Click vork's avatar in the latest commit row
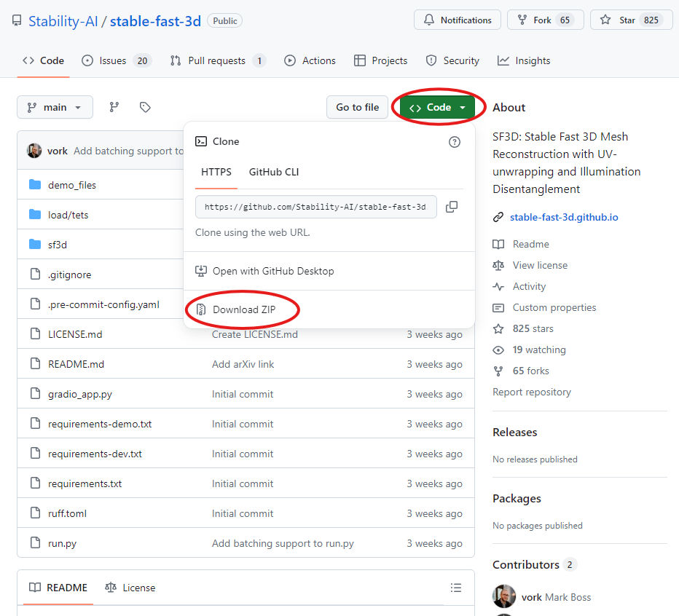679x616 pixels. 34,151
